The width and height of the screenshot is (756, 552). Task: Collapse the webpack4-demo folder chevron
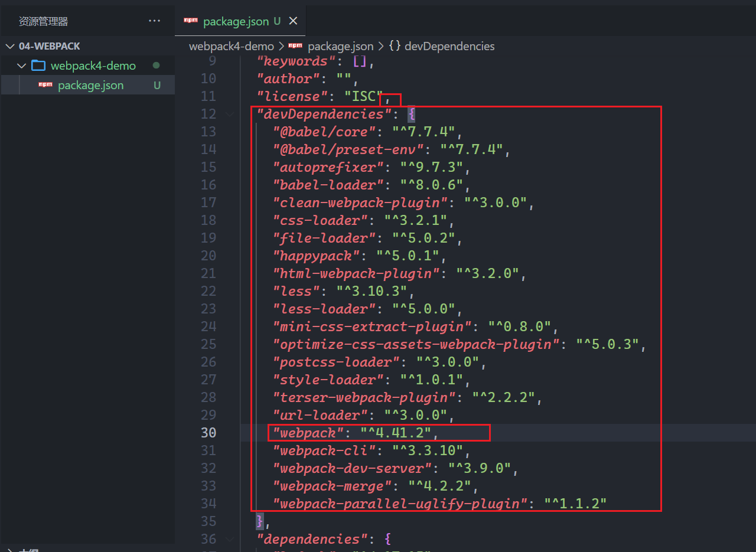click(22, 66)
